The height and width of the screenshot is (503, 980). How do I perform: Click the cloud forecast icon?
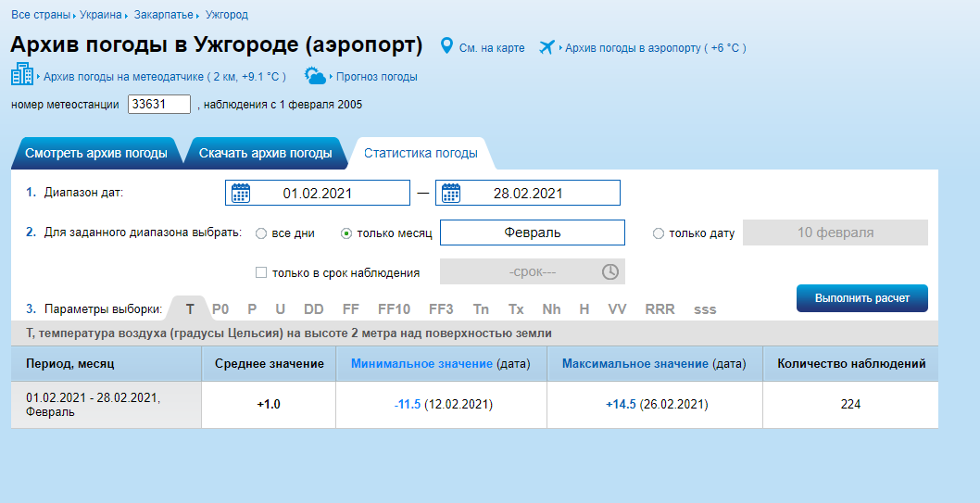pos(315,76)
